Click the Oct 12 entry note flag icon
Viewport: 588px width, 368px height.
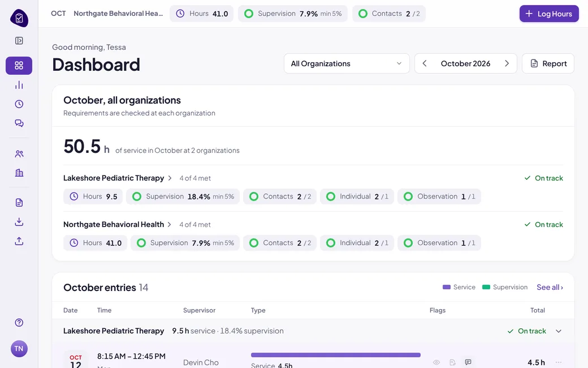[453, 362]
